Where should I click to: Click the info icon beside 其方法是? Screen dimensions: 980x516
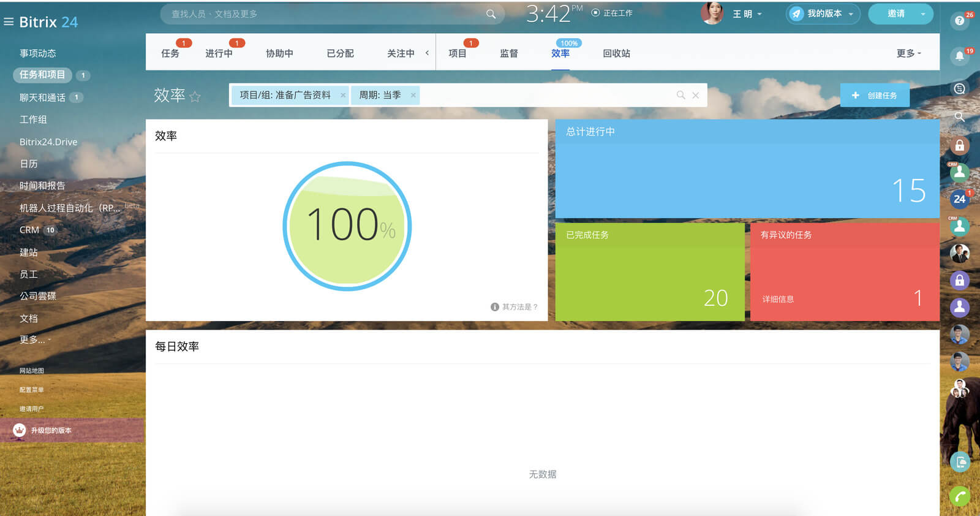click(x=495, y=307)
